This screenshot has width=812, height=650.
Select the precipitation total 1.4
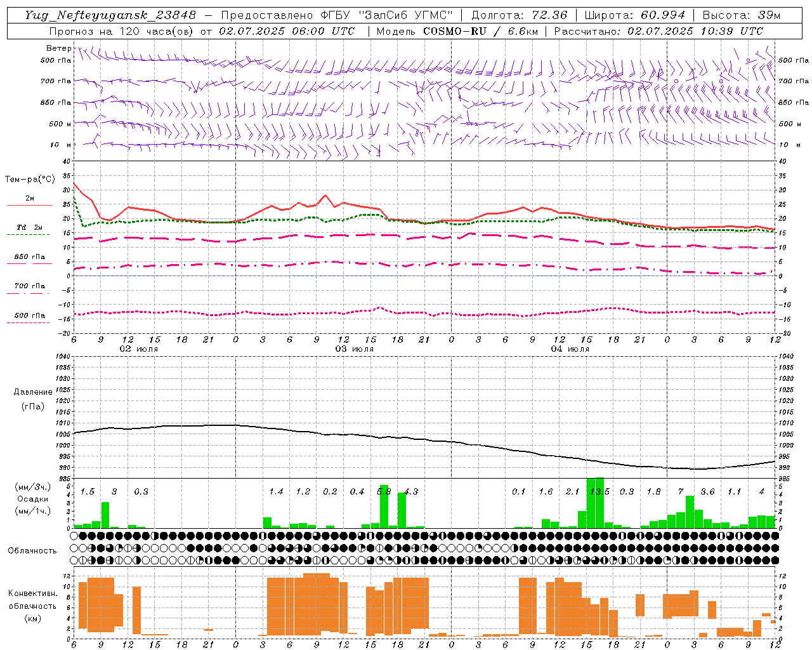click(x=276, y=491)
